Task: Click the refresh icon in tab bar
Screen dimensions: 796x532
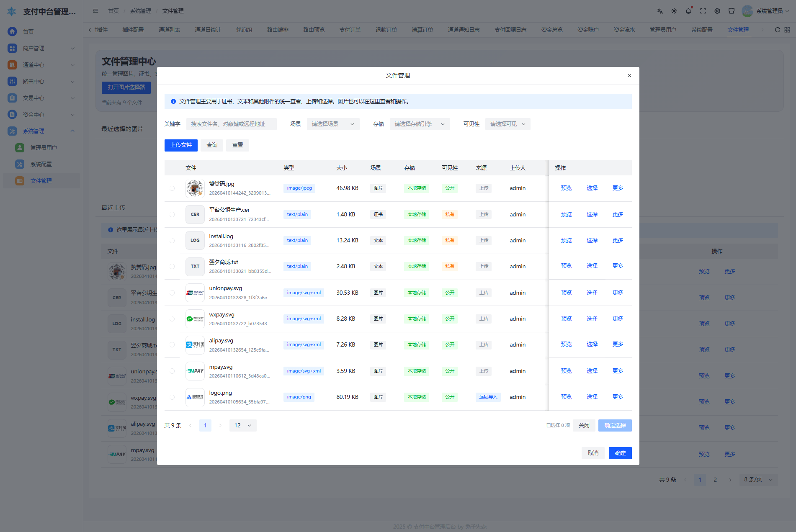Action: [x=778, y=30]
